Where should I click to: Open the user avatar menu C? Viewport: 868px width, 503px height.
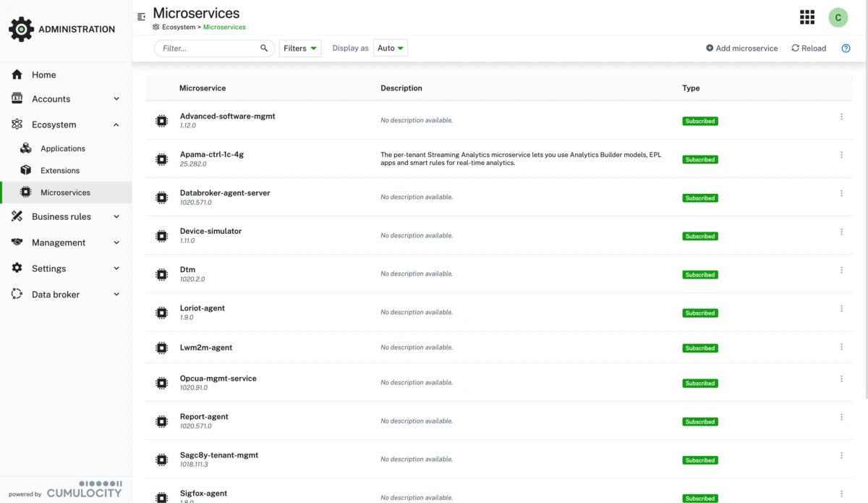[x=838, y=17]
